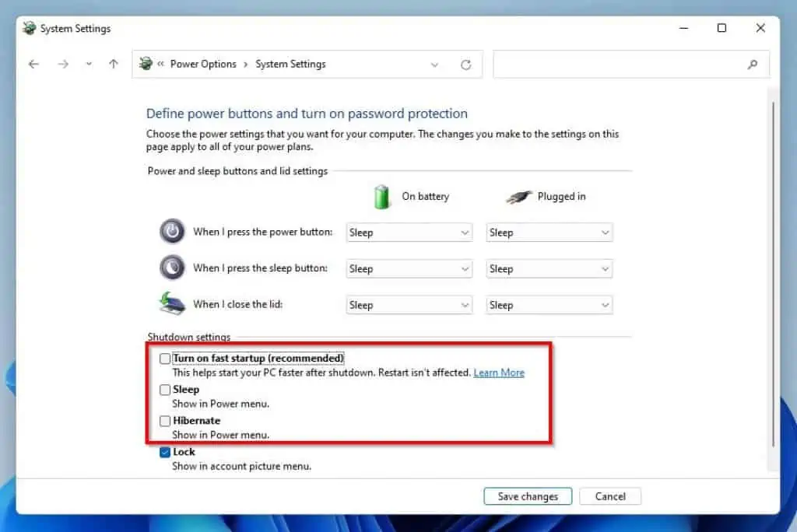Minimize the System Settings window

pyautogui.click(x=683, y=28)
